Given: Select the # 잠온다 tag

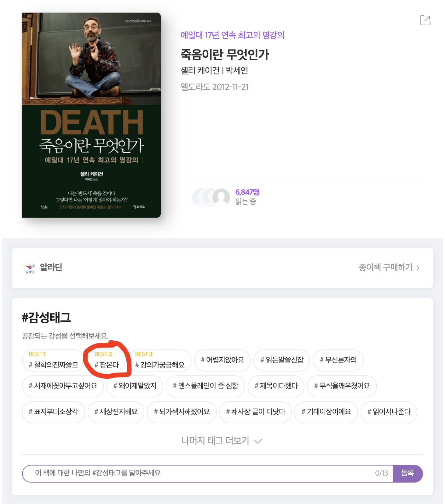Looking at the screenshot, I should pyautogui.click(x=107, y=360).
